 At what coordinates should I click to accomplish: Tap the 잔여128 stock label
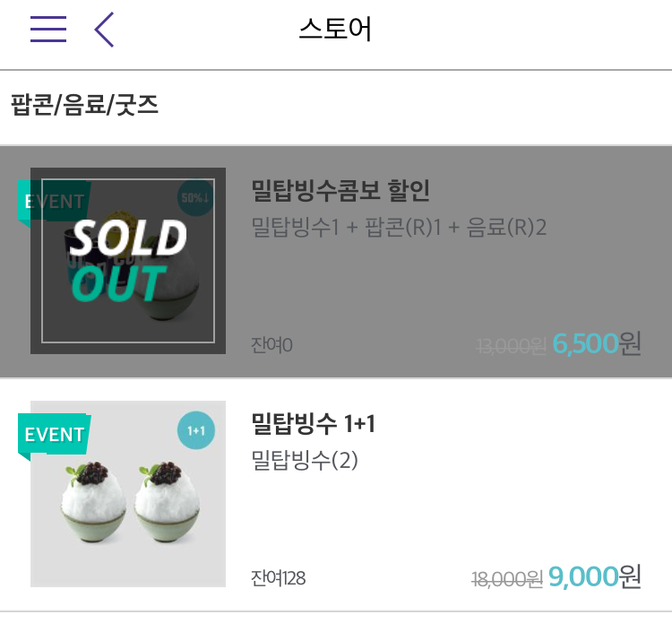(279, 578)
